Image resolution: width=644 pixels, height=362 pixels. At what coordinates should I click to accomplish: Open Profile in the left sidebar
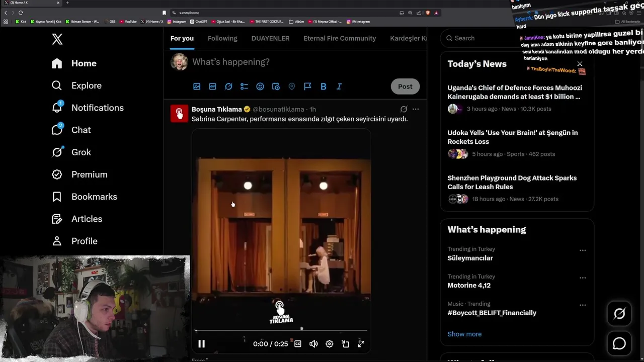coord(74,241)
